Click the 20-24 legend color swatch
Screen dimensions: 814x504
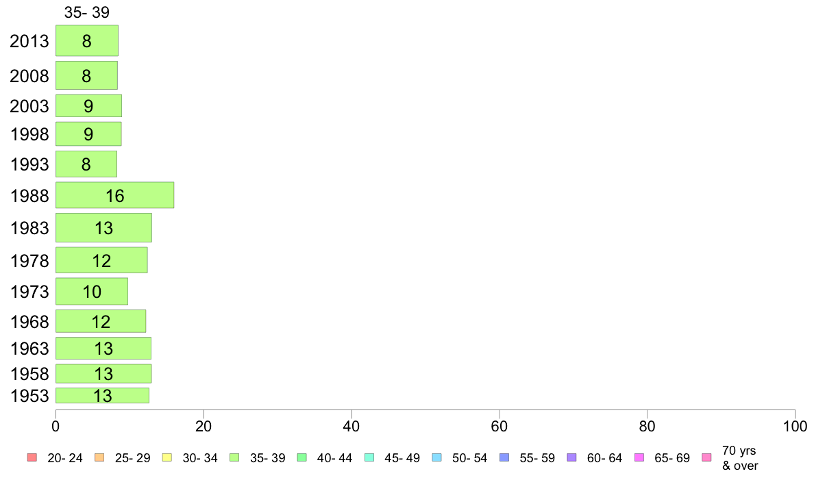pyautogui.click(x=32, y=457)
